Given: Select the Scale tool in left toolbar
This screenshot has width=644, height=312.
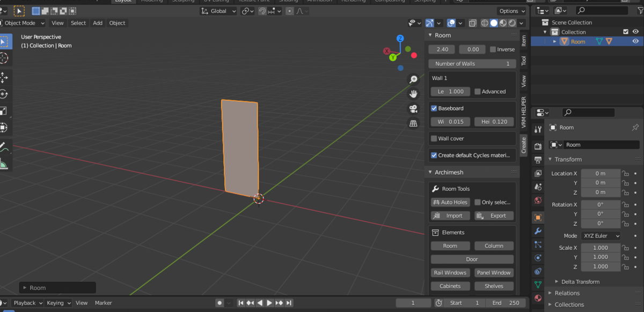Looking at the screenshot, I should click(4, 111).
